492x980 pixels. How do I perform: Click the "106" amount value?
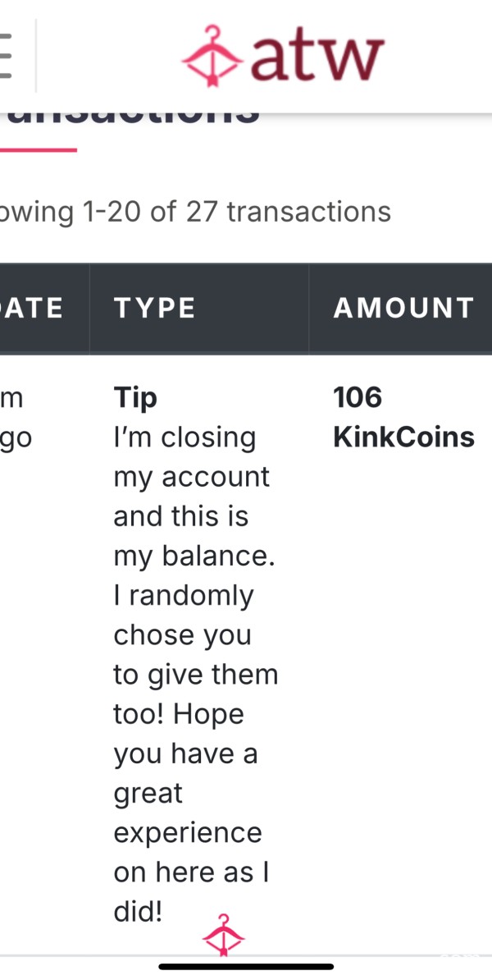point(358,397)
